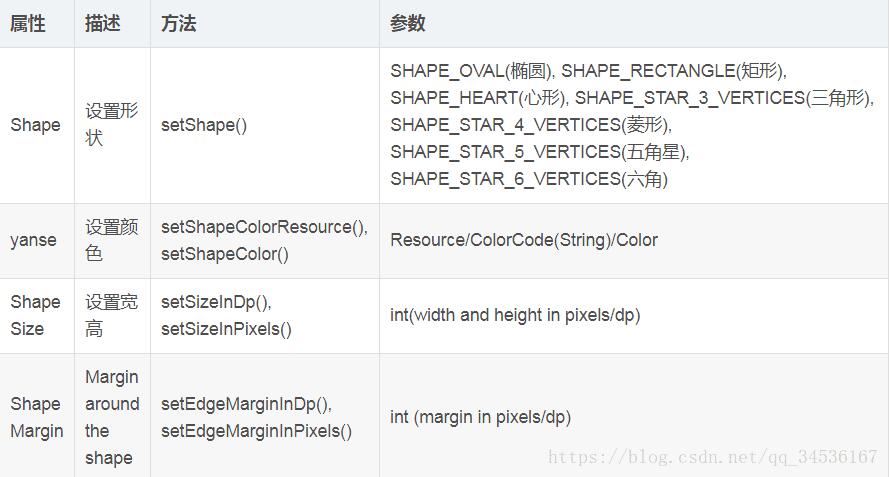889x477 pixels.
Task: Select the 参数 column header
Action: click(408, 24)
